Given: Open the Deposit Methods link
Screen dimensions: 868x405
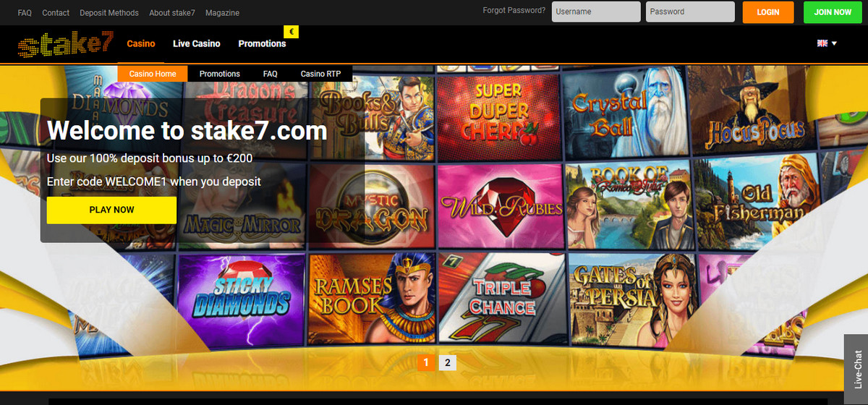Looking at the screenshot, I should pos(109,13).
